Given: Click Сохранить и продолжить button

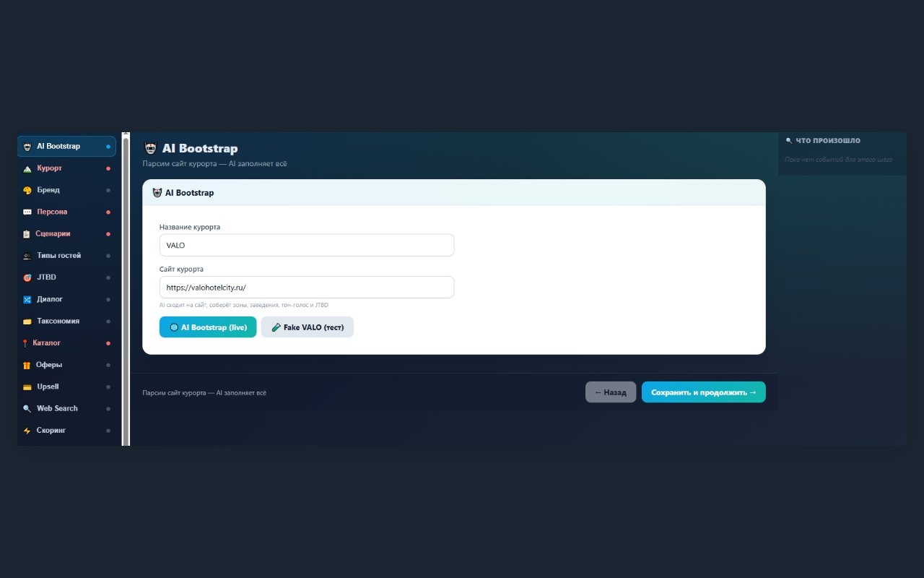Looking at the screenshot, I should tap(704, 392).
